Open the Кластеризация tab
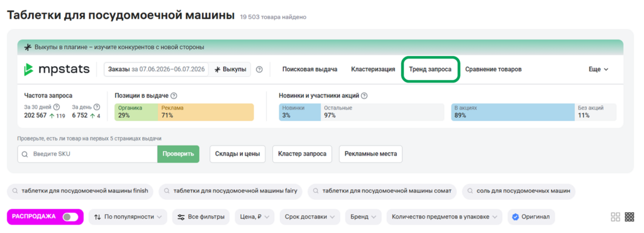This screenshot has width=644, height=233. click(373, 69)
